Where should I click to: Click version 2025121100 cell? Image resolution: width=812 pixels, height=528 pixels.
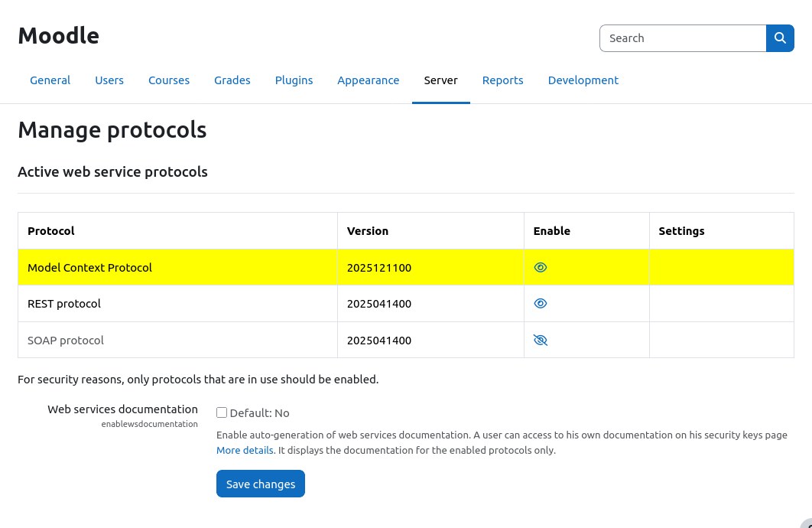click(x=431, y=267)
